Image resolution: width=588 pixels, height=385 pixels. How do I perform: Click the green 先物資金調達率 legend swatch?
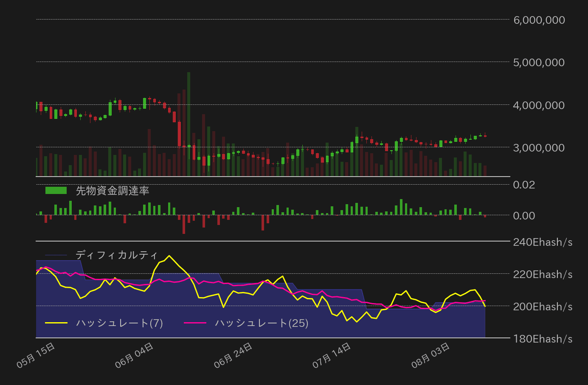56,190
